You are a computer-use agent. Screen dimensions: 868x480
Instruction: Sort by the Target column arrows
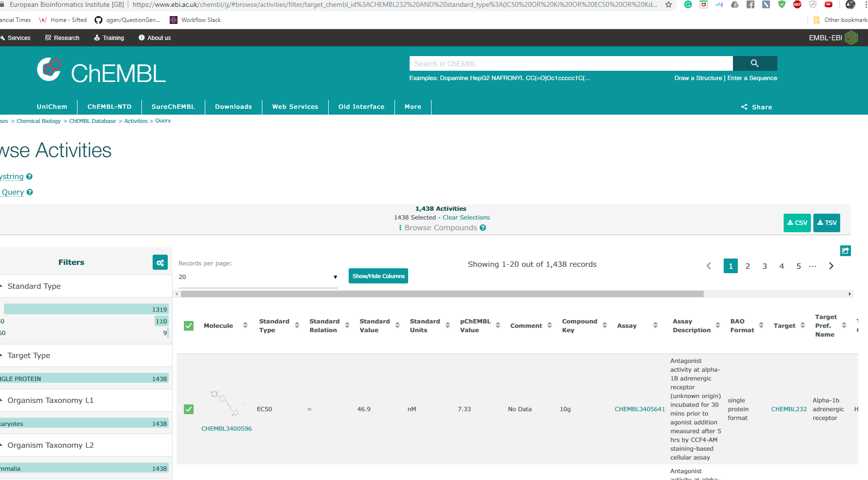pyautogui.click(x=803, y=325)
